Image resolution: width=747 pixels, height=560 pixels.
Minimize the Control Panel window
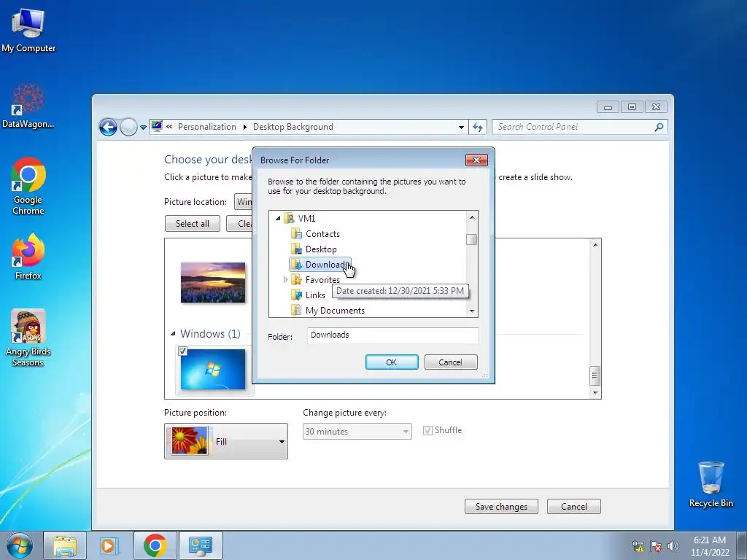[608, 107]
